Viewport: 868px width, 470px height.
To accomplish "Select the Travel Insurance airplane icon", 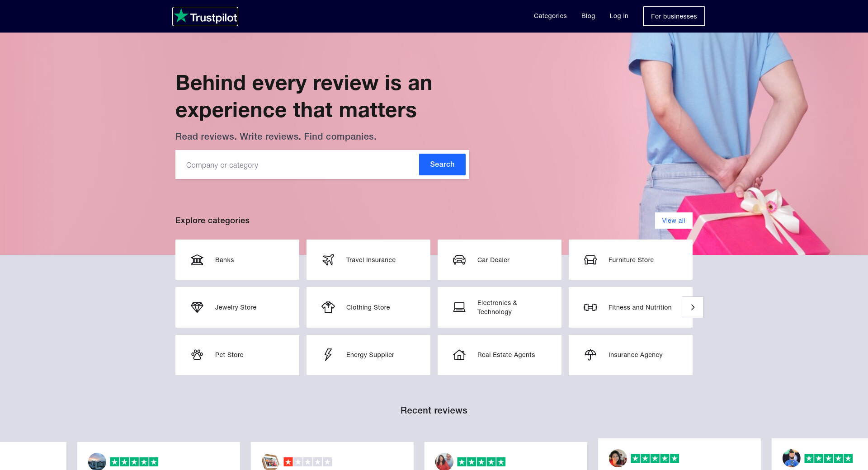I will 328,260.
